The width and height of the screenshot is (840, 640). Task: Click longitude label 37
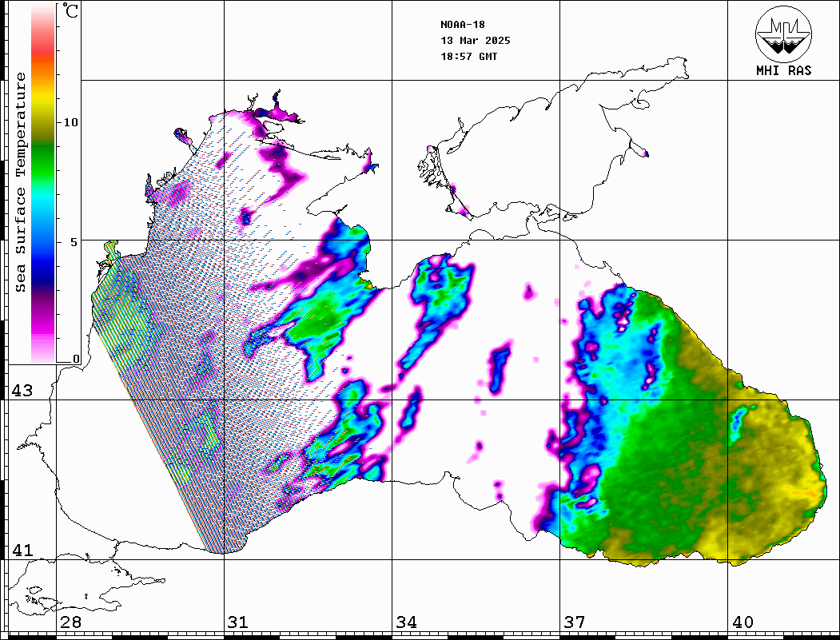click(575, 622)
